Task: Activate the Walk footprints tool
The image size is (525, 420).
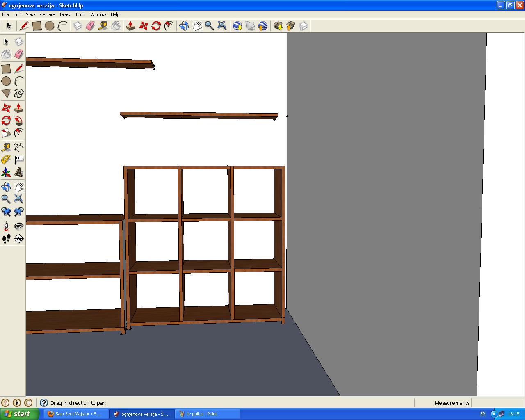Action: (x=6, y=239)
